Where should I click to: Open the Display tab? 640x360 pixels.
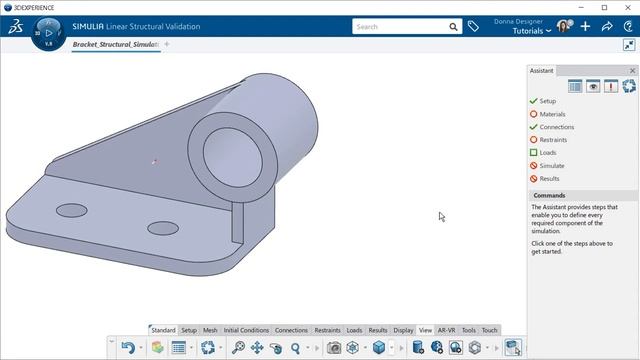click(x=403, y=330)
